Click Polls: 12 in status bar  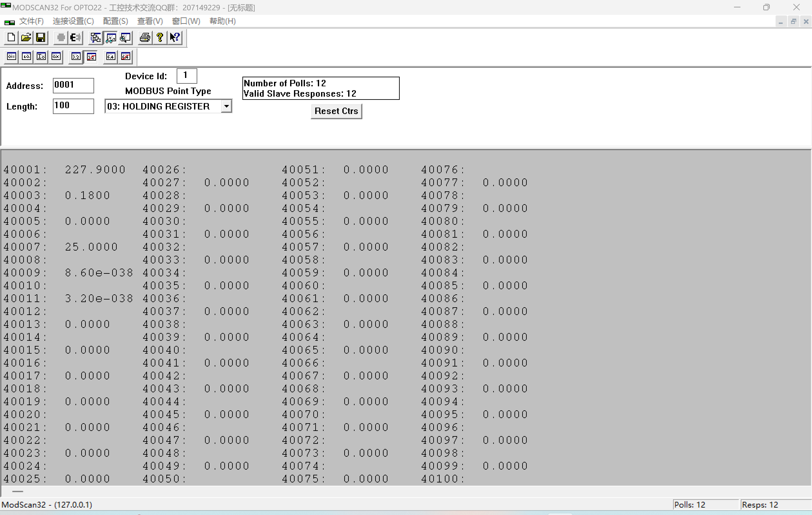pos(690,505)
